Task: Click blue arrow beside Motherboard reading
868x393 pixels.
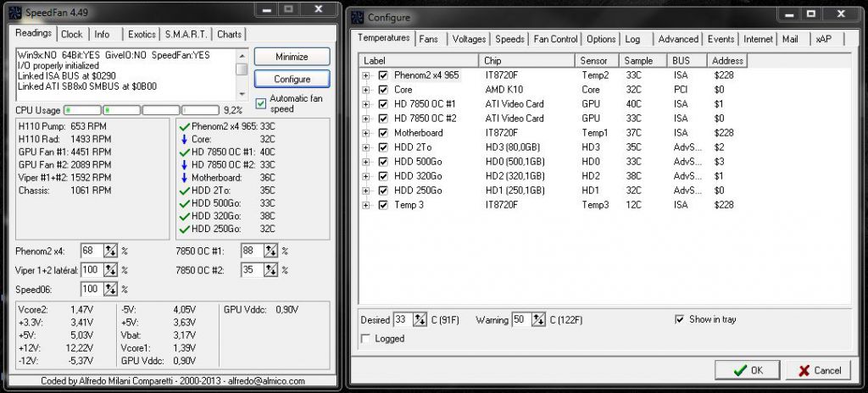Action: tap(184, 178)
